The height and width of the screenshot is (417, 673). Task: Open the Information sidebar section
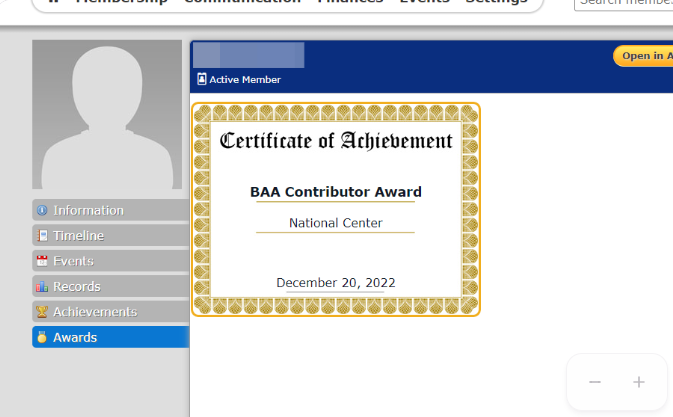pos(111,210)
